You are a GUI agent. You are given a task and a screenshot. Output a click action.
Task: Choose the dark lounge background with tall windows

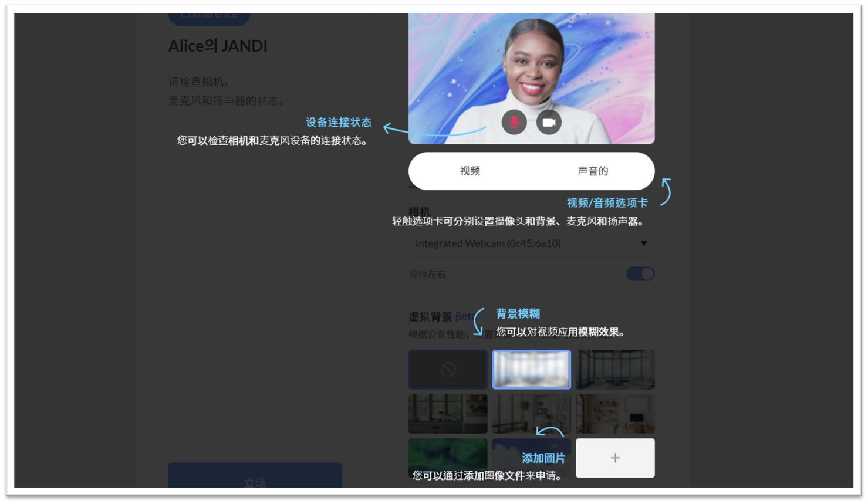615,370
